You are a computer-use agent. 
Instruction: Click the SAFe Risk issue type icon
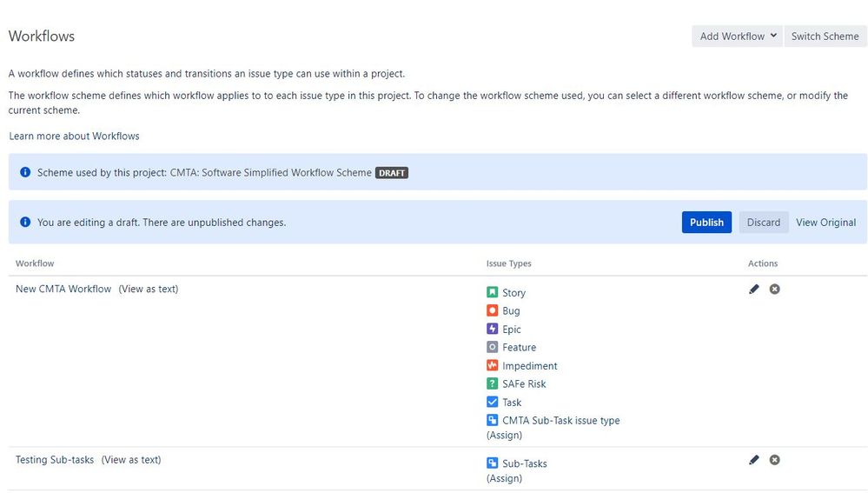492,383
